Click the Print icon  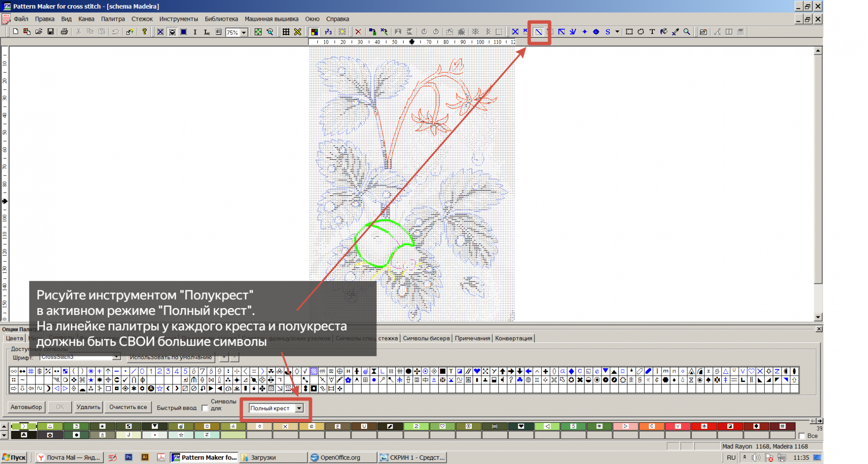(x=64, y=32)
